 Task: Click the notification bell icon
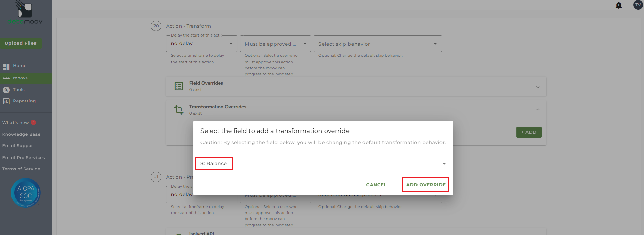619,5
